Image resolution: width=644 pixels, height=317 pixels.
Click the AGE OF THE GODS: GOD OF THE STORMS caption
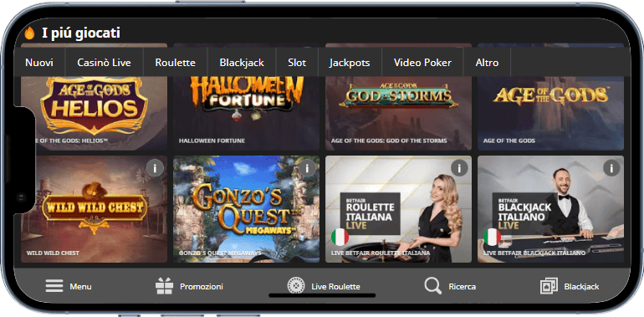pos(389,141)
